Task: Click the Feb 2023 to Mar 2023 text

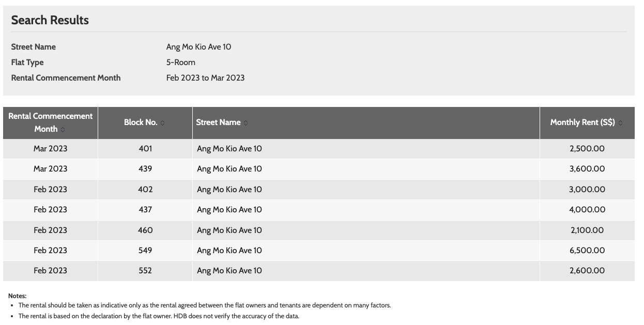Action: tap(205, 78)
